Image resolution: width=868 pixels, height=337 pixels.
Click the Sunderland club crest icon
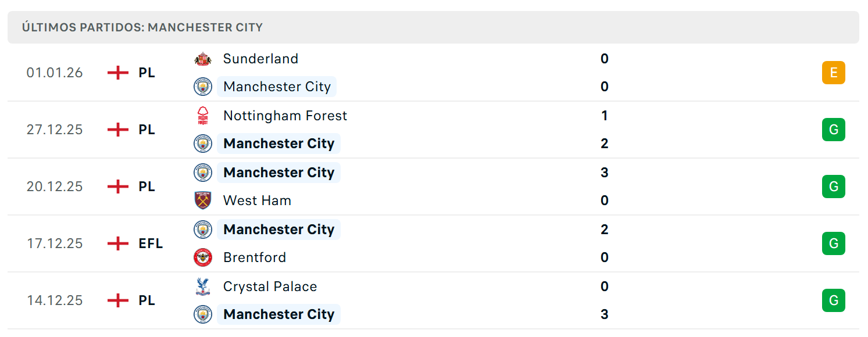203,59
